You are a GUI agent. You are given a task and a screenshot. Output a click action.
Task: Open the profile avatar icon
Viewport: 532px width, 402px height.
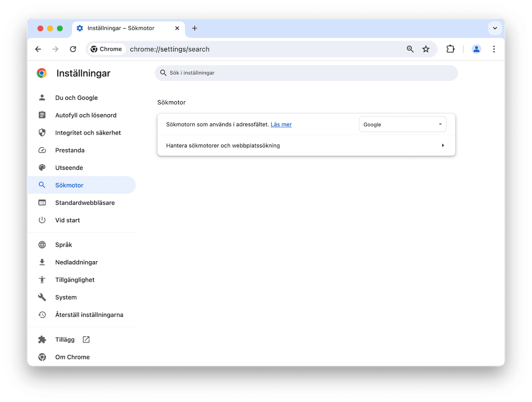476,49
